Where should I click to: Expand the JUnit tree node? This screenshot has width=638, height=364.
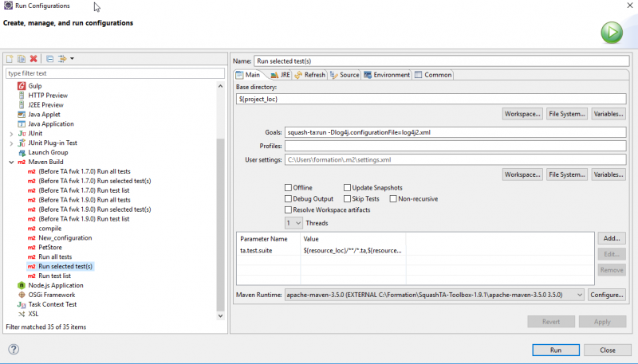(11, 133)
